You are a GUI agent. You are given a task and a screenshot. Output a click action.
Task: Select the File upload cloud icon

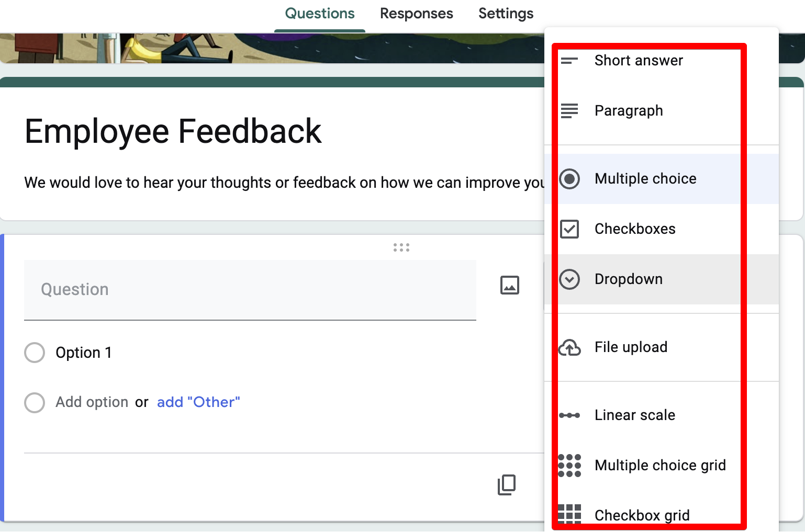(x=569, y=347)
